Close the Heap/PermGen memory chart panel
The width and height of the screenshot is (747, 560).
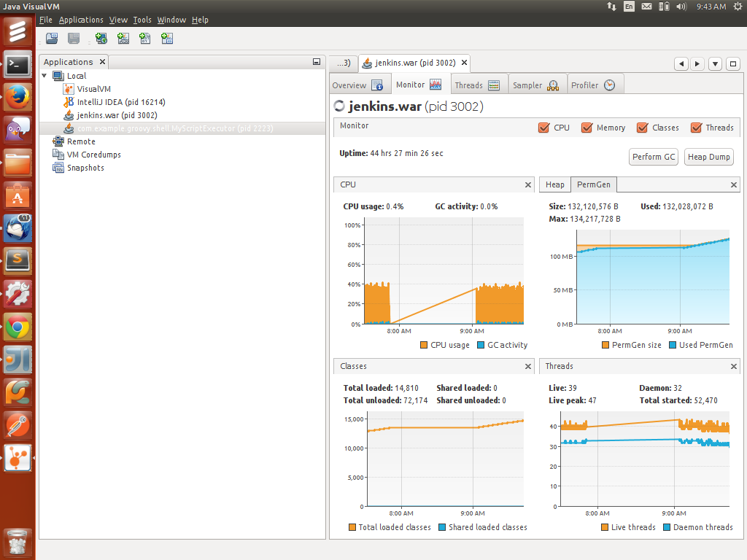coord(734,184)
